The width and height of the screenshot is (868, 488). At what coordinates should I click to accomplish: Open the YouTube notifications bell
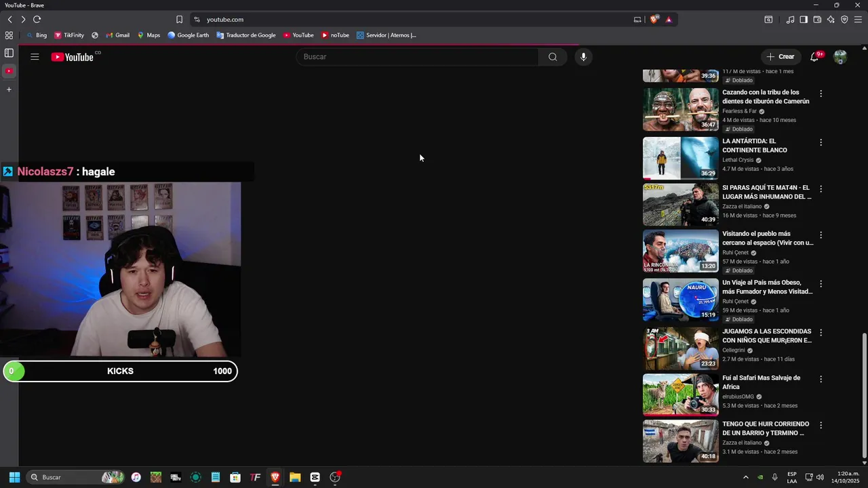click(x=814, y=57)
